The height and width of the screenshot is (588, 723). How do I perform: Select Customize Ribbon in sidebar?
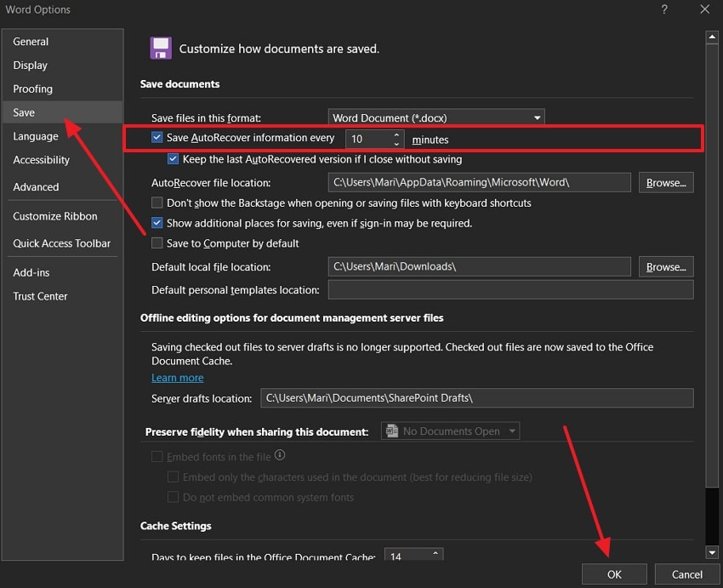click(55, 217)
